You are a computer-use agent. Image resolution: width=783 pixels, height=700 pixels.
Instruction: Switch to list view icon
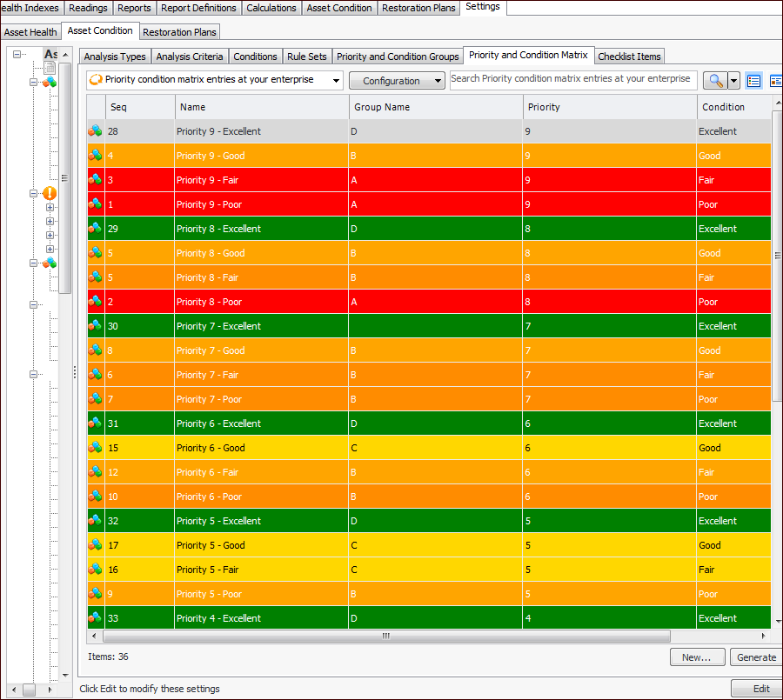(754, 81)
